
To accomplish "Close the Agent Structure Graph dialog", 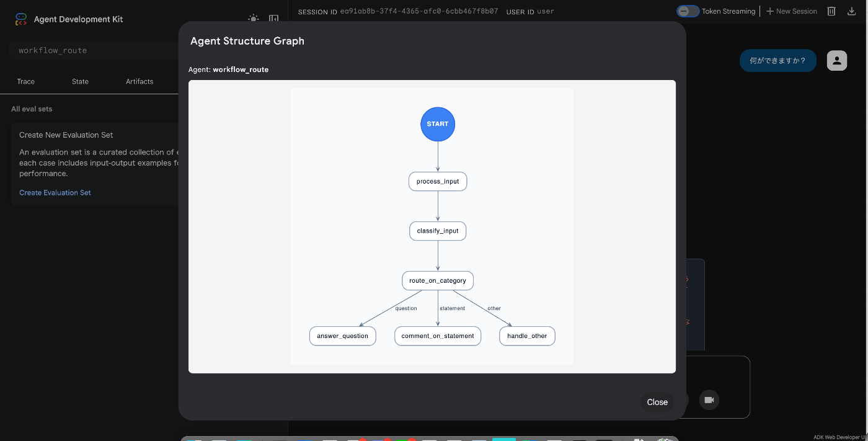I will (x=657, y=402).
